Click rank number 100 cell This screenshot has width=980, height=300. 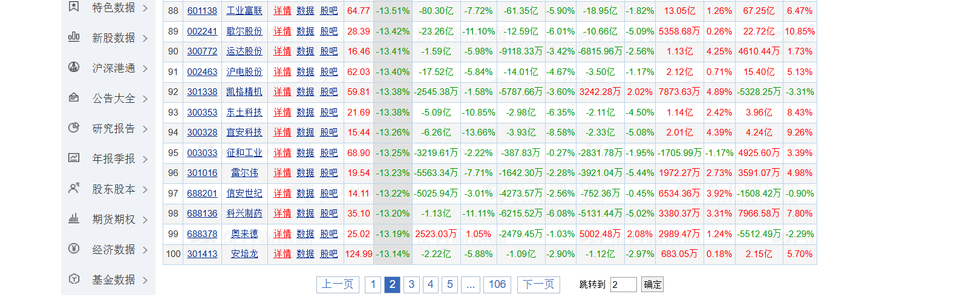coord(173,254)
